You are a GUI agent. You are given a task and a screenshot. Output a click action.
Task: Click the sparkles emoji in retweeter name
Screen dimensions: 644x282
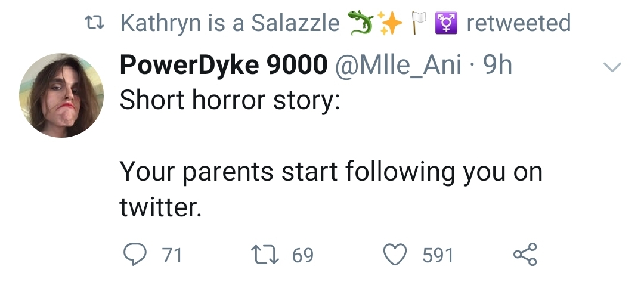(390, 23)
